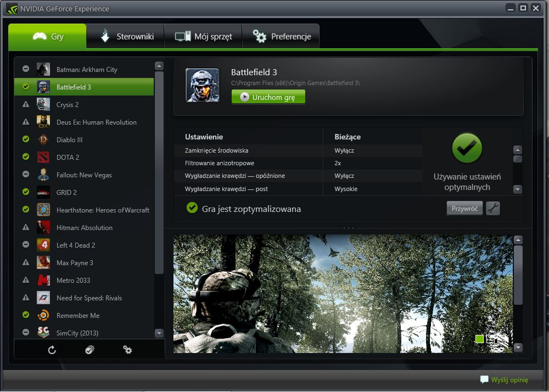Image resolution: width=549 pixels, height=392 pixels.
Task: Click screenshot panel scroll down arrow
Action: [x=518, y=348]
